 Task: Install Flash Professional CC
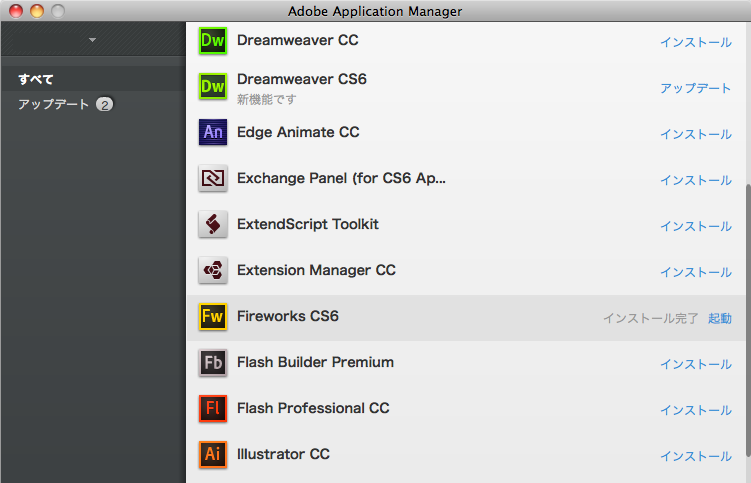(x=696, y=410)
